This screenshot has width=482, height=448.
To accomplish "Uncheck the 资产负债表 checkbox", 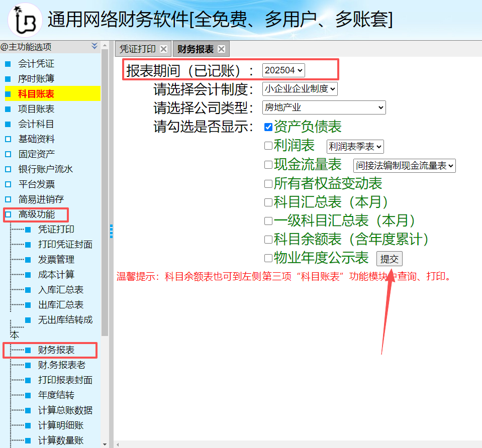I will [268, 127].
